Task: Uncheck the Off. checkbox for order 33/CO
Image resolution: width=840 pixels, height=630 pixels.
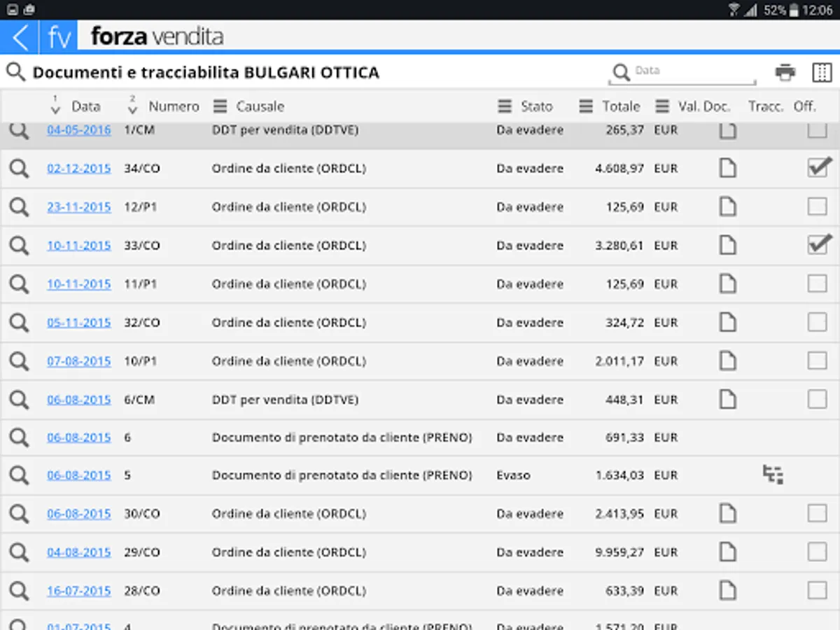Action: coord(818,245)
